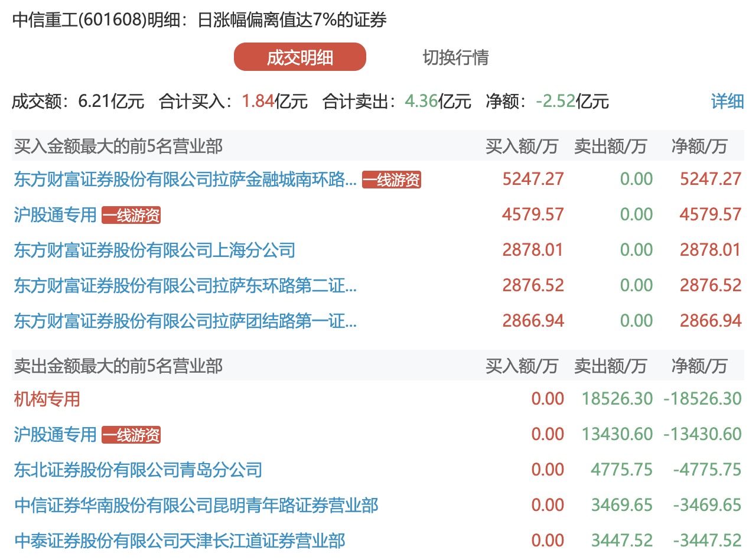749x560 pixels.
Task: Click 一线游资 badge beside 拉萨金融城南环路 branch
Action: [x=392, y=180]
